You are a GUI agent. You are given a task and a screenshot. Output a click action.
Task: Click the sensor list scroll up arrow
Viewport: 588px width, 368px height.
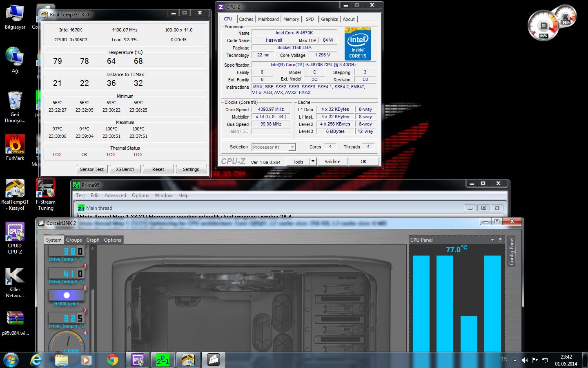coord(93,248)
